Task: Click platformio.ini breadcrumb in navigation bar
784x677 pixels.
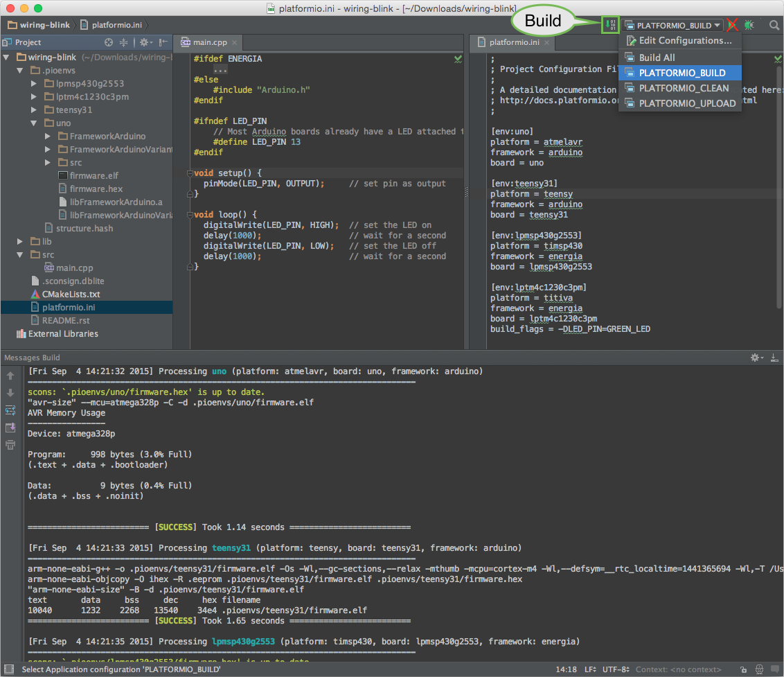Action: point(111,25)
